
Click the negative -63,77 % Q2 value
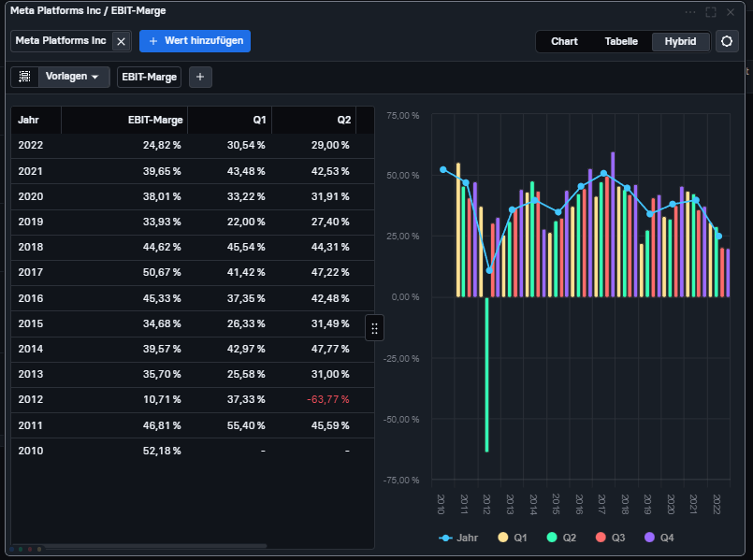pos(328,400)
